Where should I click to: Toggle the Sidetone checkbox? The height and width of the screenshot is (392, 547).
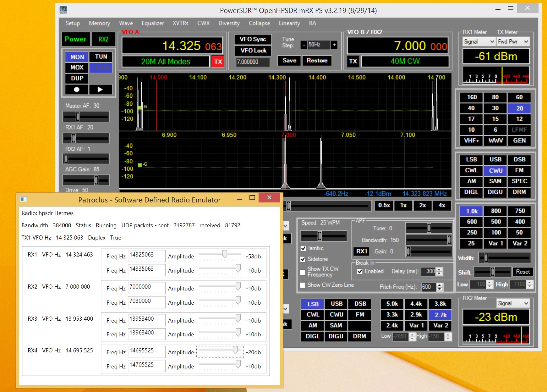[303, 259]
